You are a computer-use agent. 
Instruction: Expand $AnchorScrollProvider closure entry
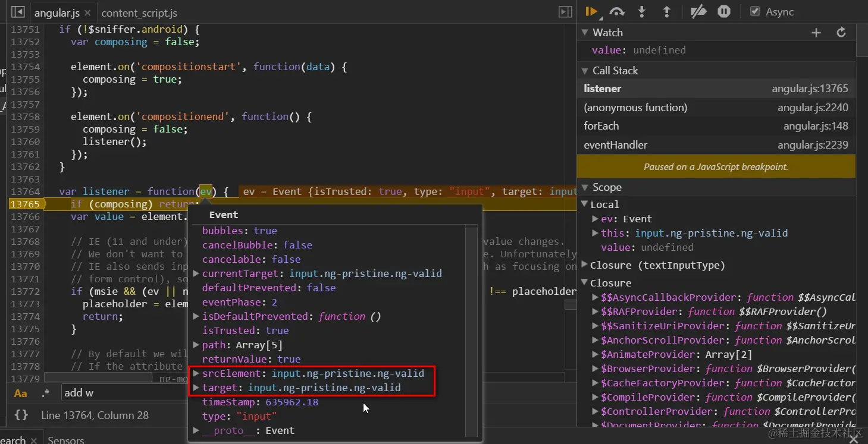point(596,340)
